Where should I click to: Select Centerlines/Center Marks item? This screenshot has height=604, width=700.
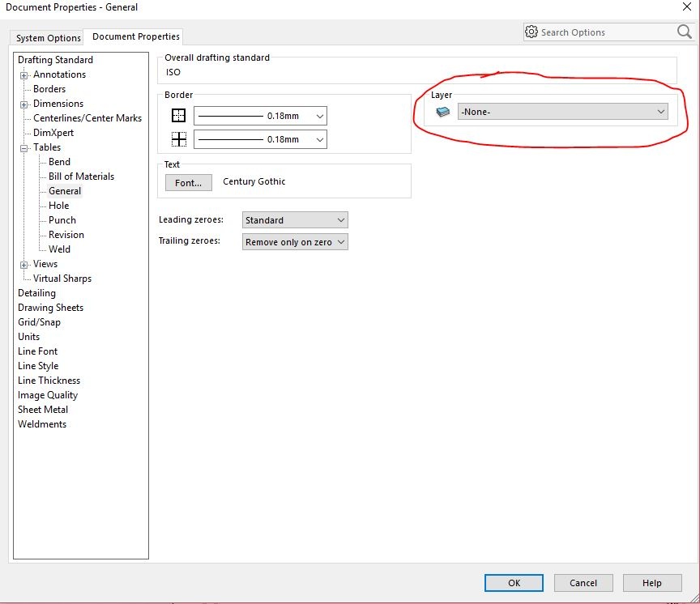tap(87, 118)
